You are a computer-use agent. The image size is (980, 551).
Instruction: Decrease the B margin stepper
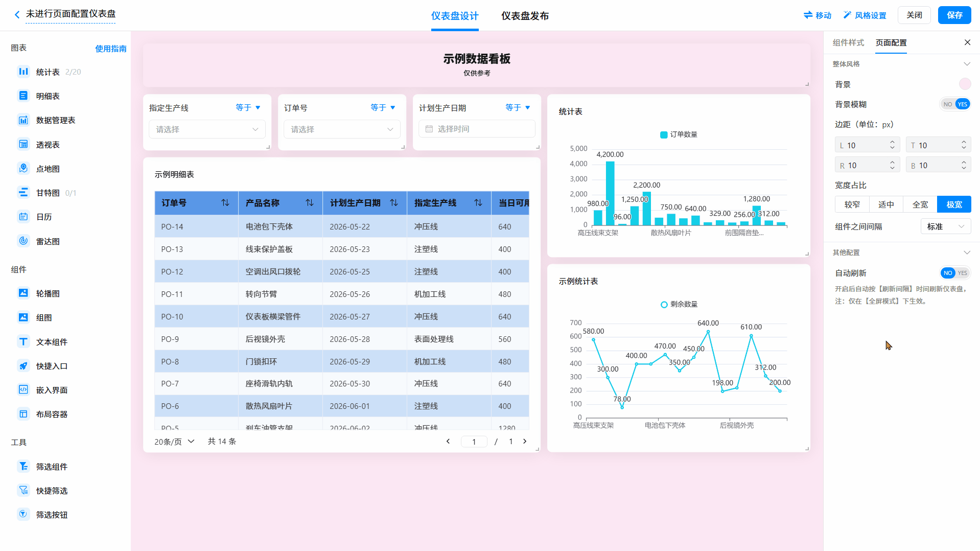coord(964,168)
